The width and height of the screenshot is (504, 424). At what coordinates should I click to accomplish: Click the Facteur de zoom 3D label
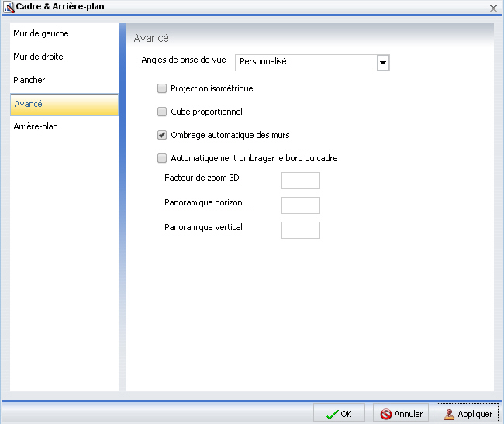pos(202,178)
